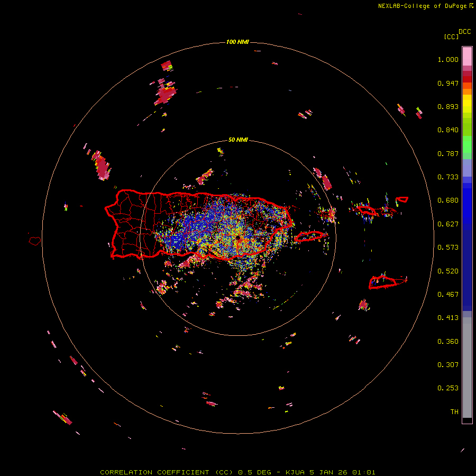476x476 pixels.
Task: Click the TH threshold label
Action: [454, 412]
